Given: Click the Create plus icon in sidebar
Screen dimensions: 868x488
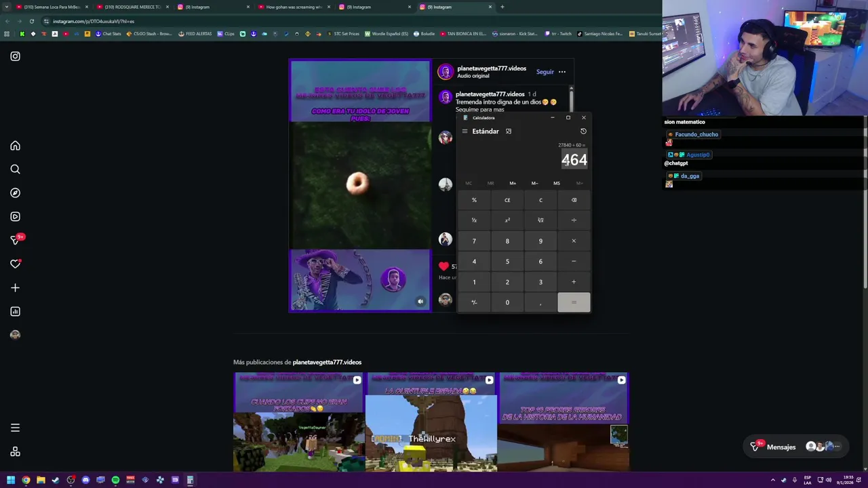Looking at the screenshot, I should point(15,288).
